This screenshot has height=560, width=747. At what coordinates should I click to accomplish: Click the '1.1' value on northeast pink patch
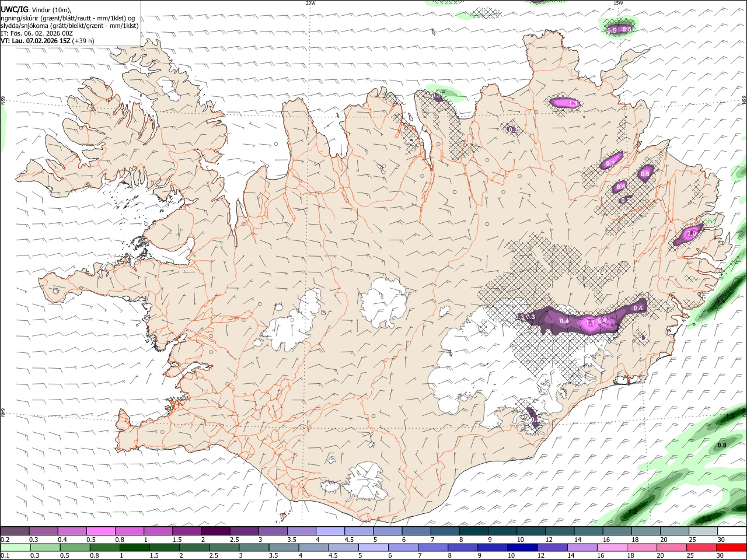[x=573, y=104]
